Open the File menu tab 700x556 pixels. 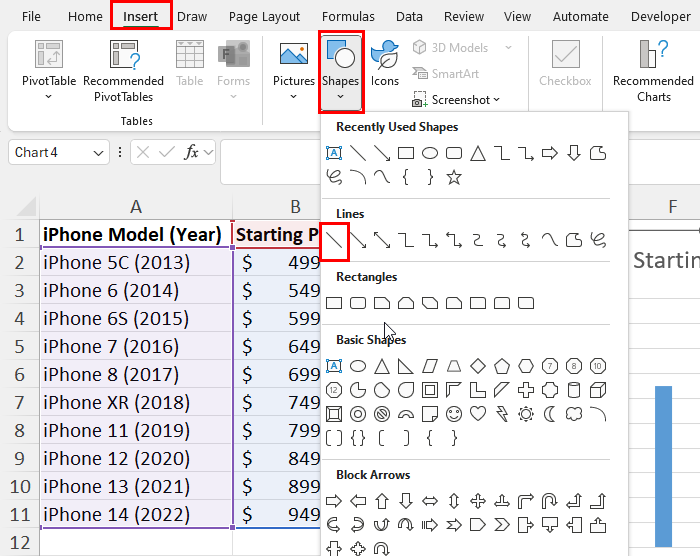coord(31,17)
